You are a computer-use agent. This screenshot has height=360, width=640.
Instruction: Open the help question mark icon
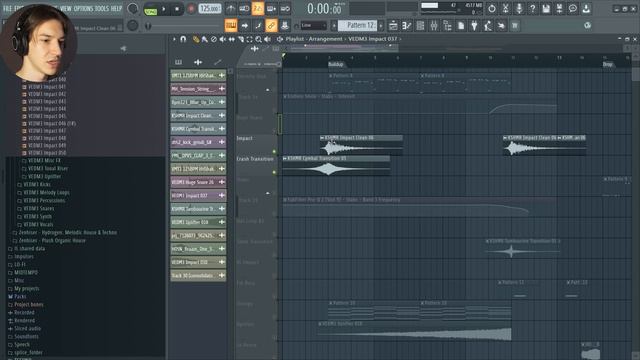point(532,9)
